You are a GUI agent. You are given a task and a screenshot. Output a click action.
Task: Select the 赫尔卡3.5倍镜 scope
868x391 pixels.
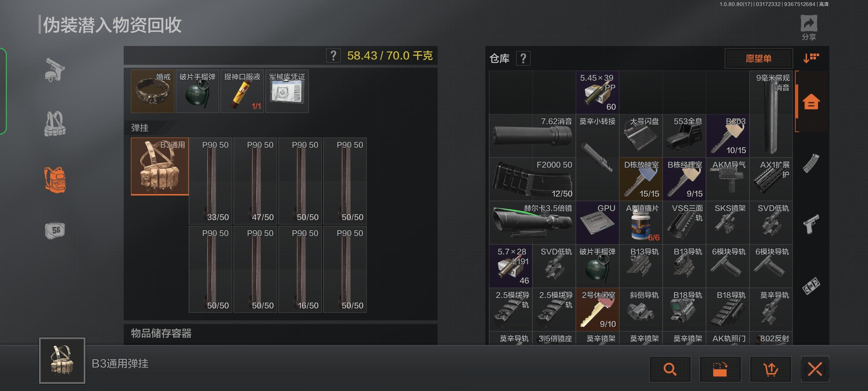[532, 223]
